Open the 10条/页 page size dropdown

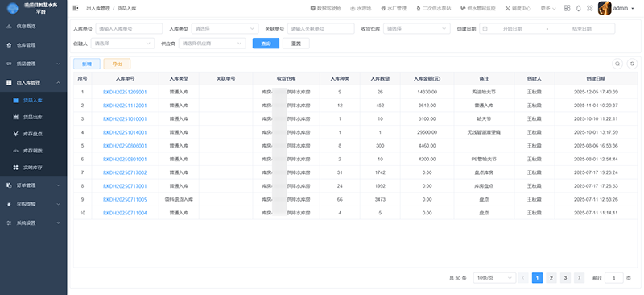click(x=494, y=278)
